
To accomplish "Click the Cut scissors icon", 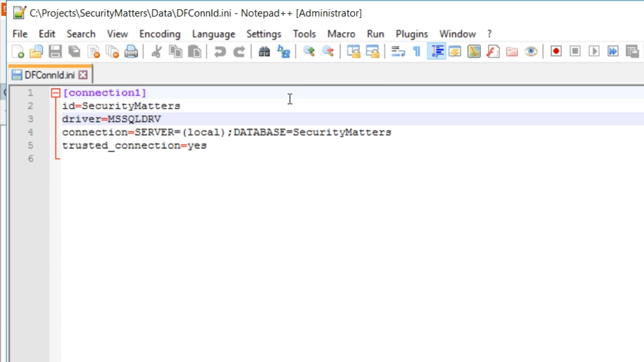I will 156,51.
